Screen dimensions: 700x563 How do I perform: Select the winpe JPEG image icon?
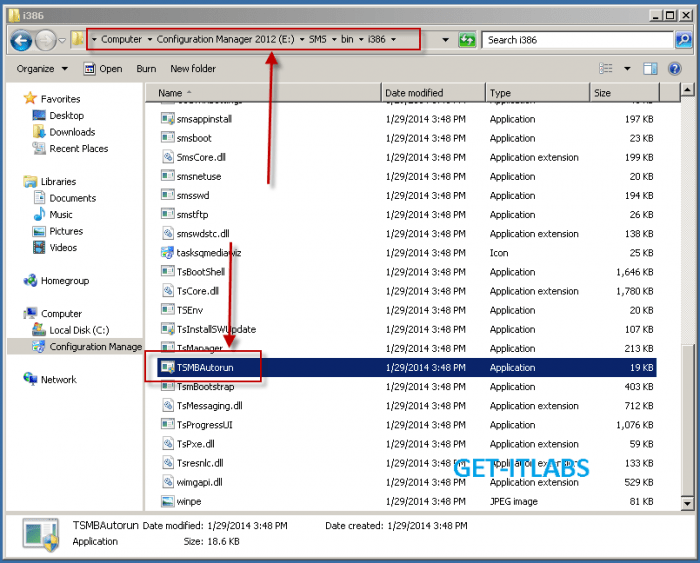tap(167, 501)
